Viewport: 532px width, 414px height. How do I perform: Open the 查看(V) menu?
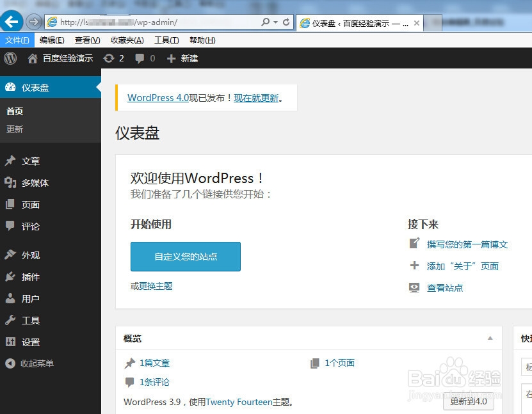click(87, 40)
